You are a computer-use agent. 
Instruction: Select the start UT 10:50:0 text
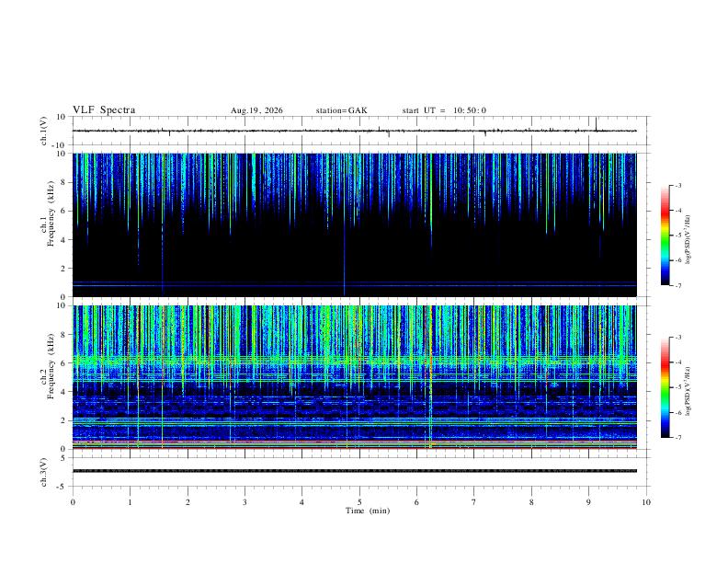click(x=444, y=110)
